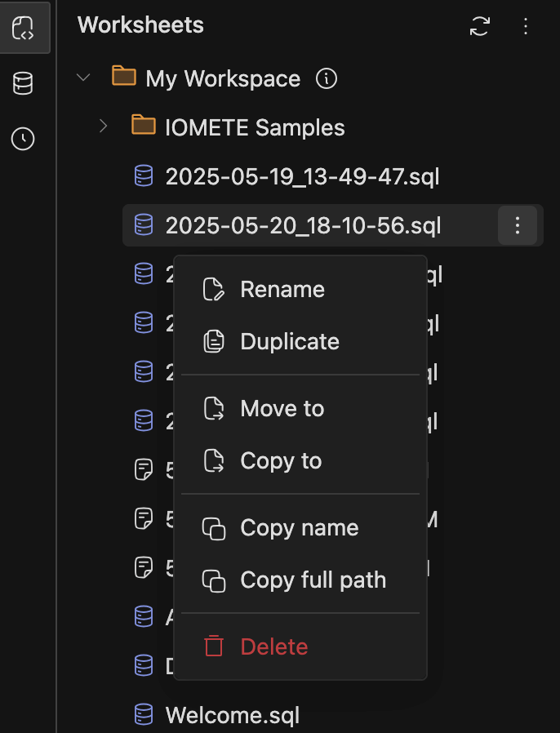Viewport: 560px width, 733px height.
Task: Open options menu for the 2025-05-20 worksheet
Action: tap(517, 225)
